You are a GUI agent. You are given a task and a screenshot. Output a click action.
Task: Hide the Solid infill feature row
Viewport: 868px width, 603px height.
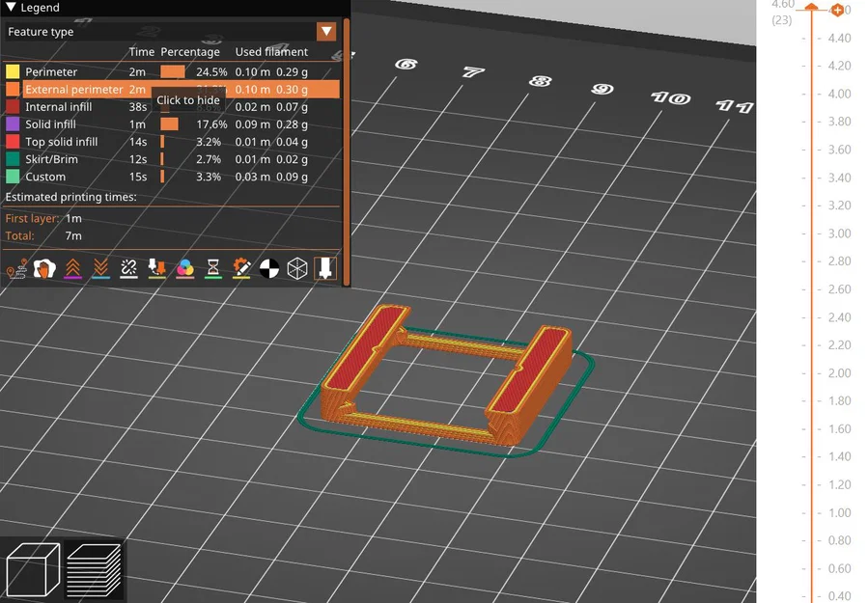171,123
